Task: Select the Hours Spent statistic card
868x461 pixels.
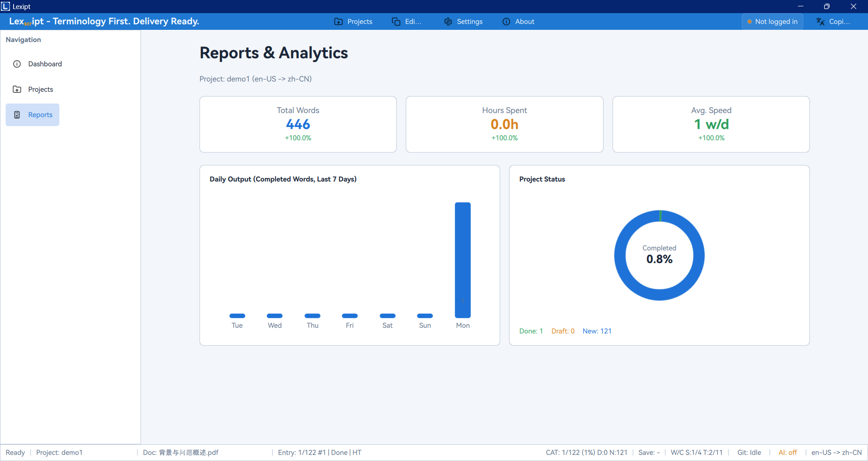Action: [504, 124]
